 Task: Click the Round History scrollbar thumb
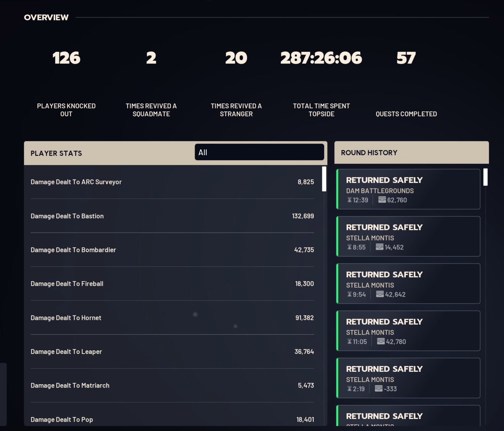[x=485, y=177]
